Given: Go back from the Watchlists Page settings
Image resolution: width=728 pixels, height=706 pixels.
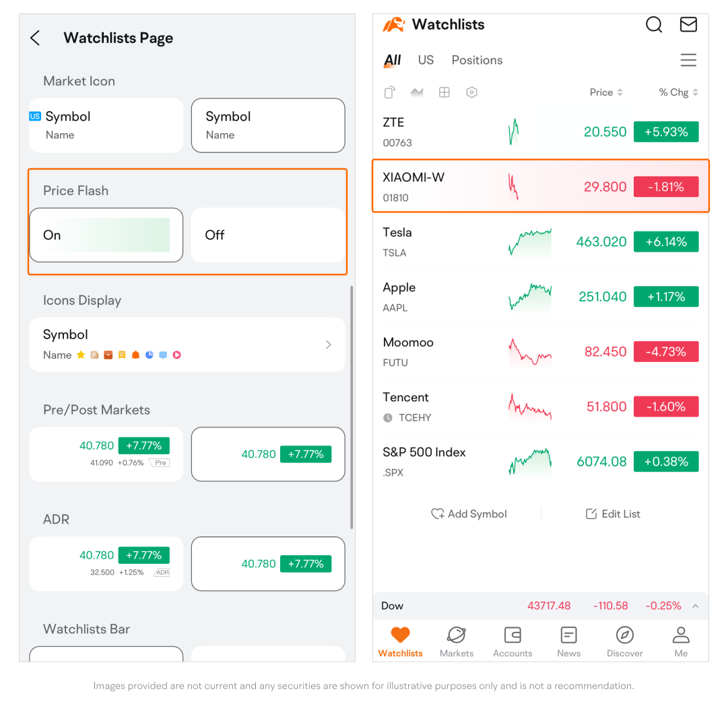Looking at the screenshot, I should pyautogui.click(x=35, y=38).
